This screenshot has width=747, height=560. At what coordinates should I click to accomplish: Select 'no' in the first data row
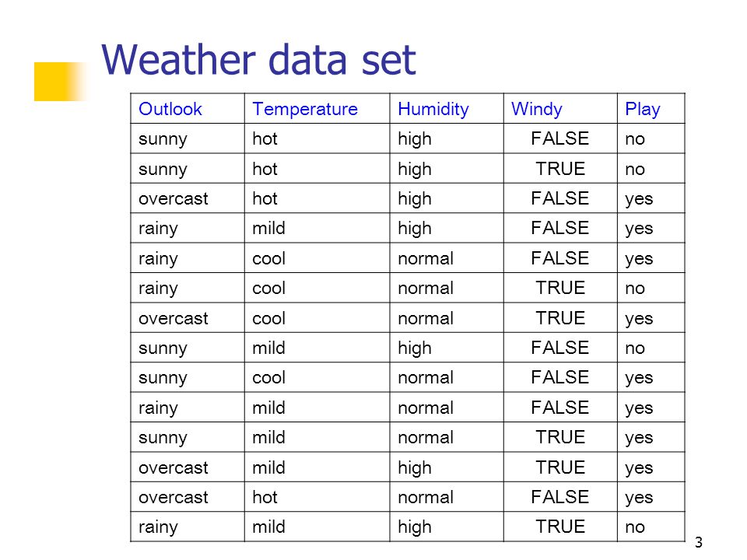click(x=635, y=139)
